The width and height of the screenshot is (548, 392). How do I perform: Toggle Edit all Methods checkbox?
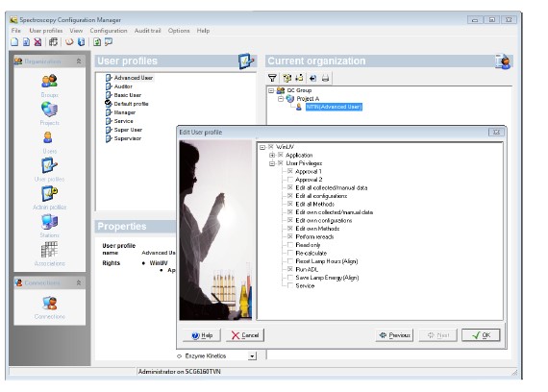pyautogui.click(x=290, y=204)
